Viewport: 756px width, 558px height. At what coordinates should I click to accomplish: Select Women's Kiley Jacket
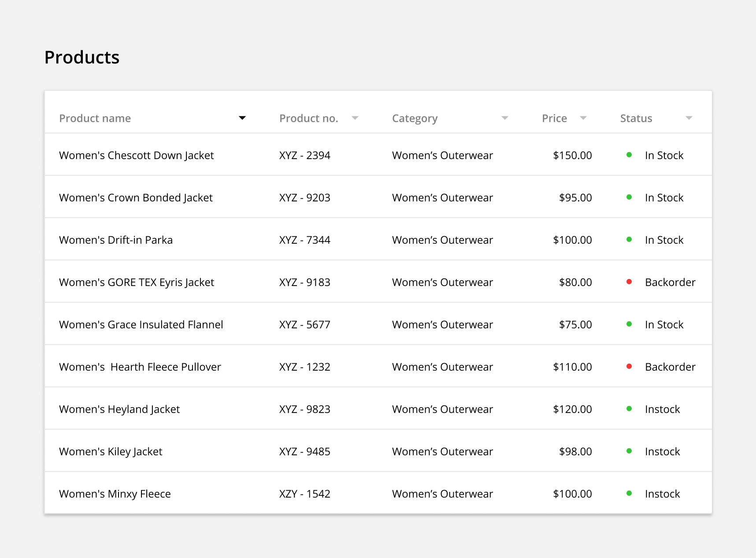pyautogui.click(x=111, y=451)
